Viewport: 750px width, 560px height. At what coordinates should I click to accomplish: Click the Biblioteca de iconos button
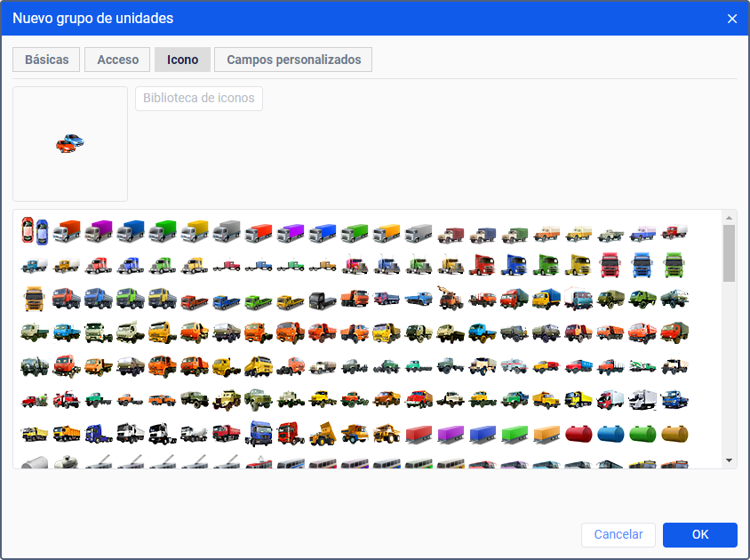point(199,98)
